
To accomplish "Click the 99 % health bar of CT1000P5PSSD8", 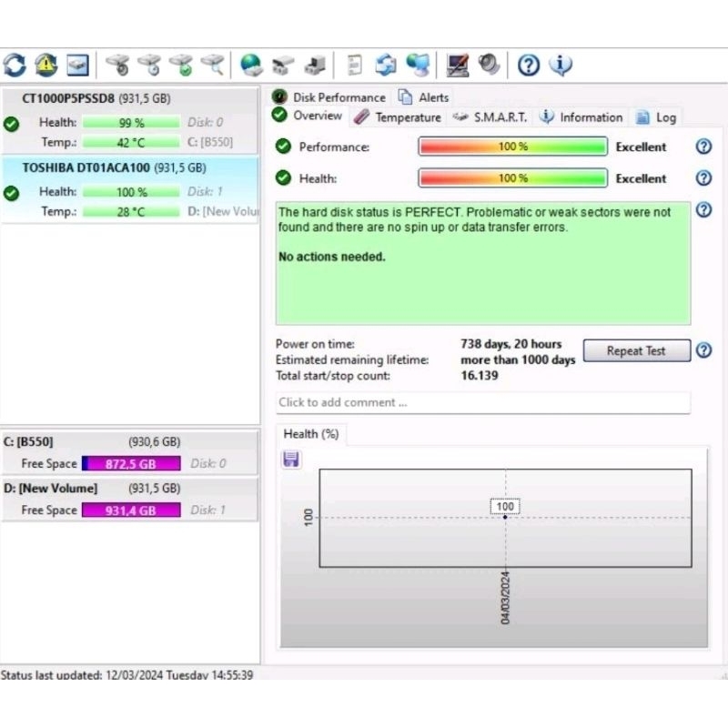I will (131, 123).
